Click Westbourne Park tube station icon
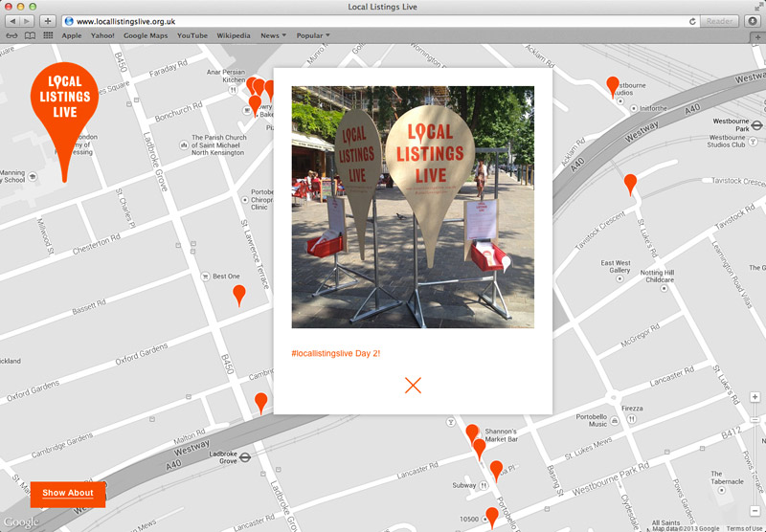Screen dimensions: 766x532 coord(756,125)
